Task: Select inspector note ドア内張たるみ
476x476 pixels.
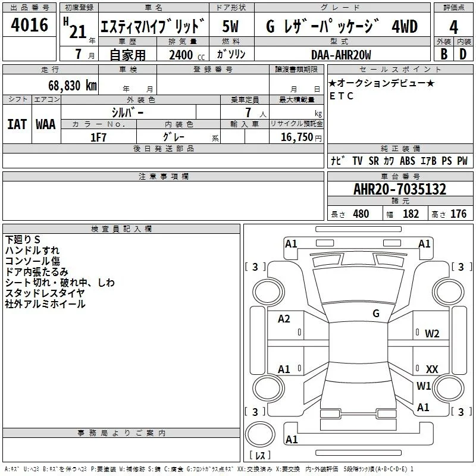Action: (36, 272)
